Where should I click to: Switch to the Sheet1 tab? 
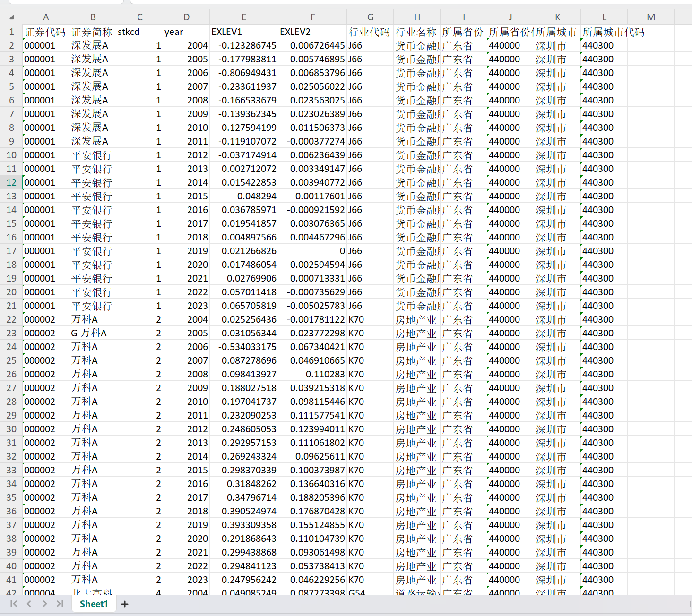[x=94, y=604]
